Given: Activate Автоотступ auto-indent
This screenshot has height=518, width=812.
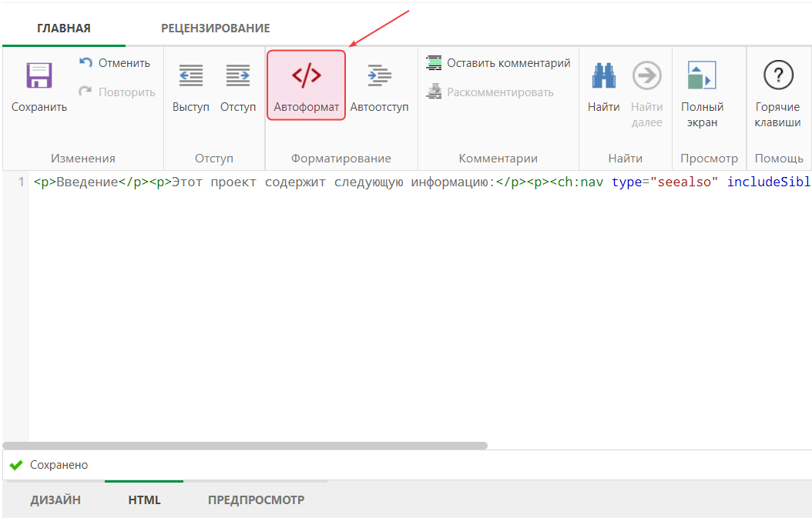Looking at the screenshot, I should [379, 77].
